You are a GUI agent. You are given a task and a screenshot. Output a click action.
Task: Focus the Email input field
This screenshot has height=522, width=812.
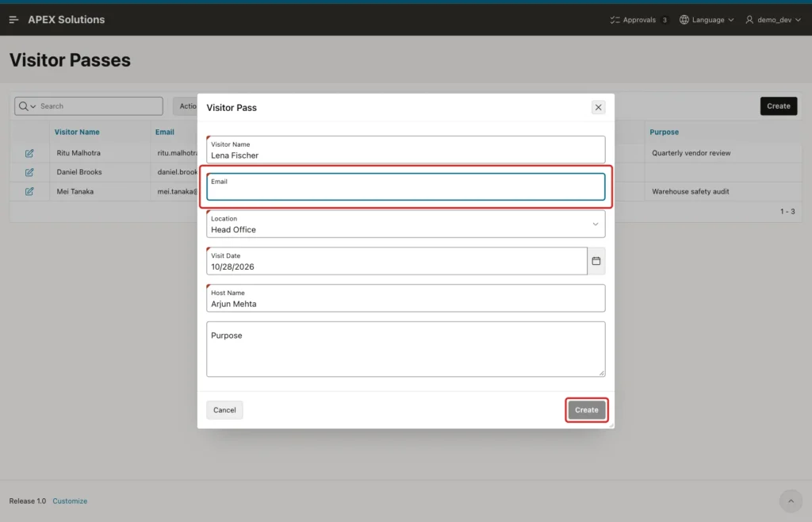click(405, 187)
